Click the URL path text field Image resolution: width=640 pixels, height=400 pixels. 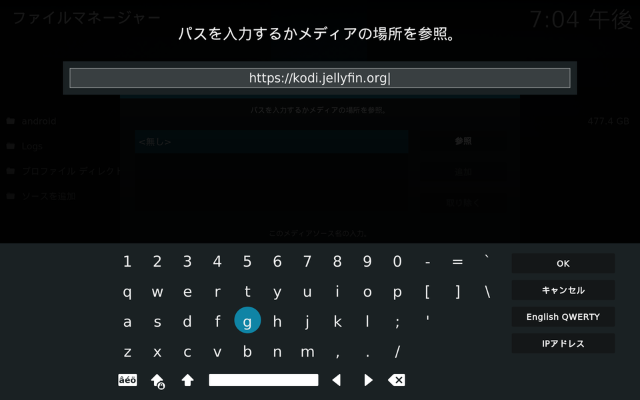[x=320, y=78]
